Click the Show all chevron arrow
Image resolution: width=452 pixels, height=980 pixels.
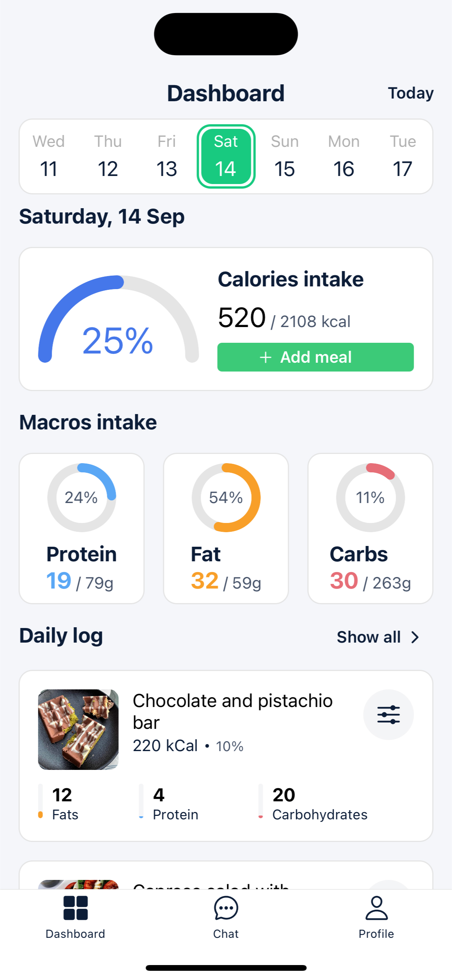(415, 637)
